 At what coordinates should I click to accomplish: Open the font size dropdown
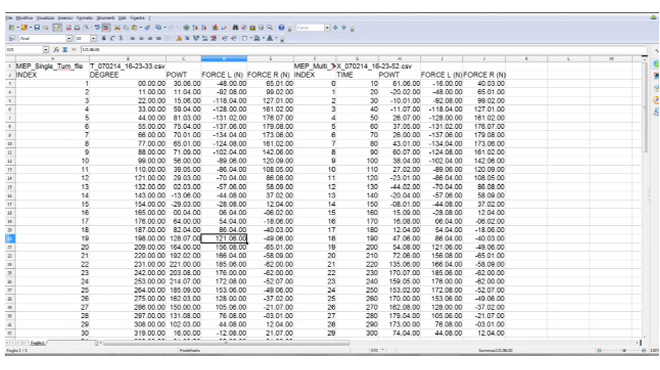click(93, 38)
